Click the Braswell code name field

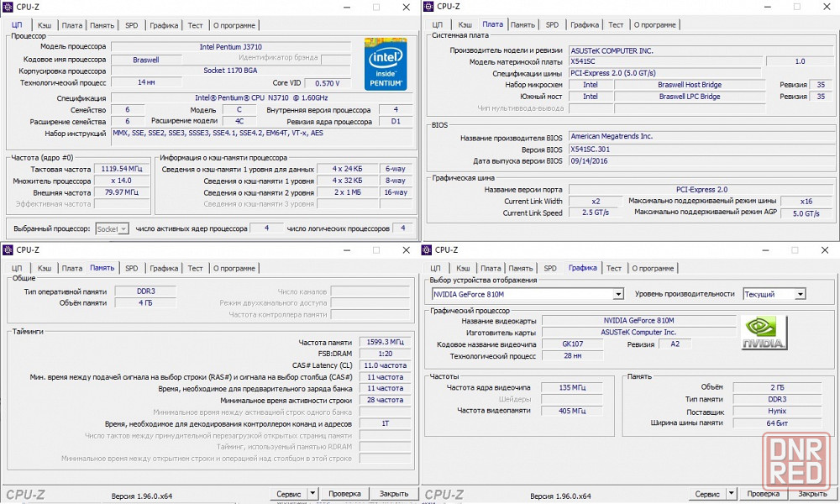click(x=145, y=60)
